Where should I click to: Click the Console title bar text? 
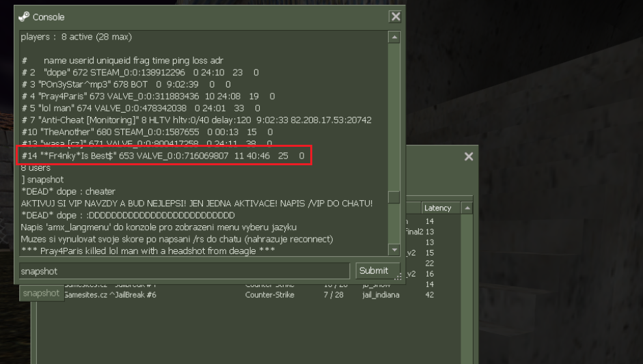click(49, 17)
